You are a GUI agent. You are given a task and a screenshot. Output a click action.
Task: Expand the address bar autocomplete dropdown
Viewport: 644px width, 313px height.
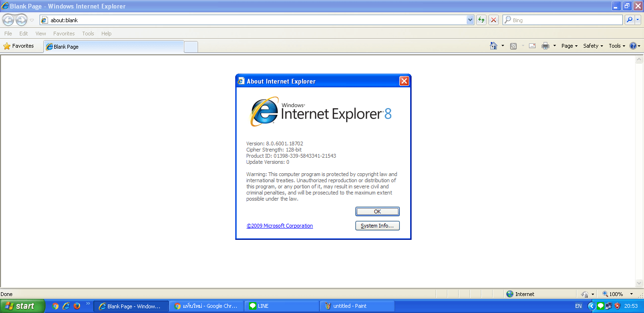470,20
